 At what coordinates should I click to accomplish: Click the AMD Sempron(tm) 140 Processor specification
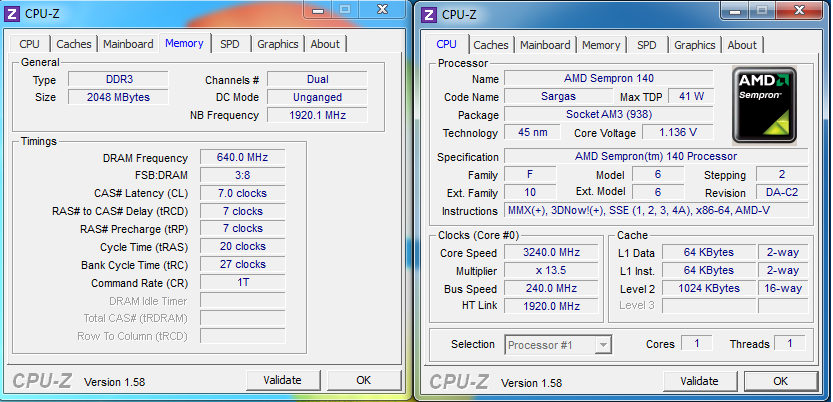(656, 157)
